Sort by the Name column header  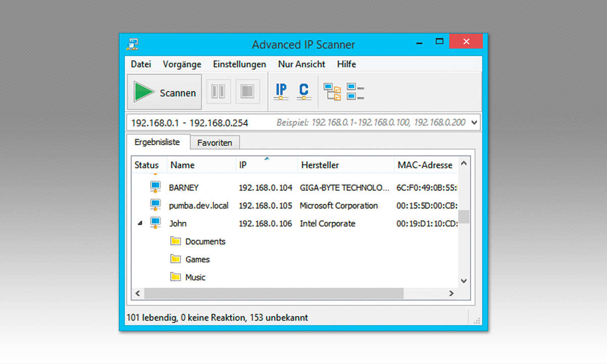click(x=202, y=165)
